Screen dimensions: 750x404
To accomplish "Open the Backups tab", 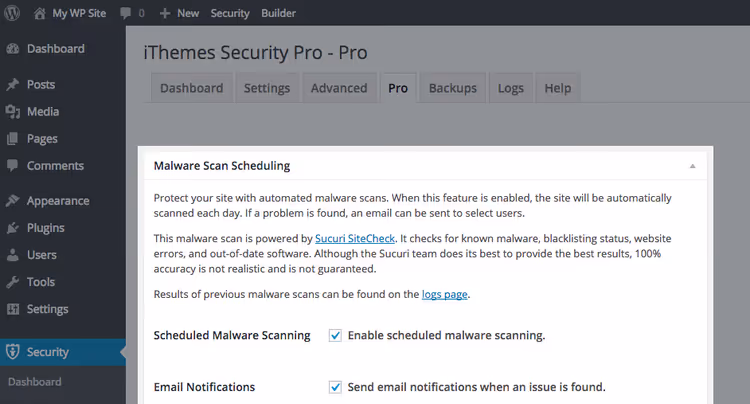I will click(x=453, y=88).
